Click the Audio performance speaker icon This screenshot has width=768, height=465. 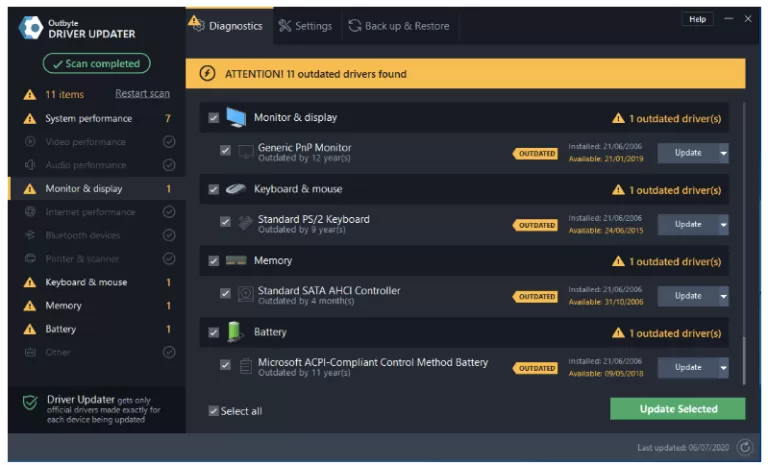30,165
